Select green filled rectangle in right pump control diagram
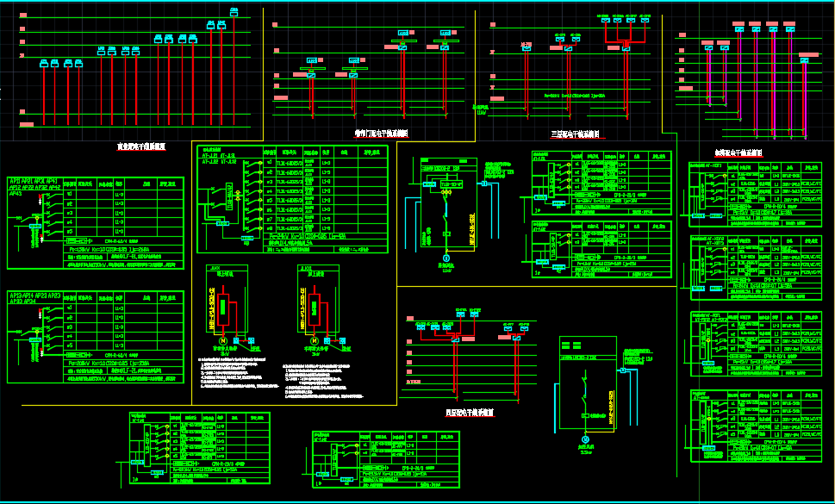The width and height of the screenshot is (835, 504). click(x=315, y=308)
